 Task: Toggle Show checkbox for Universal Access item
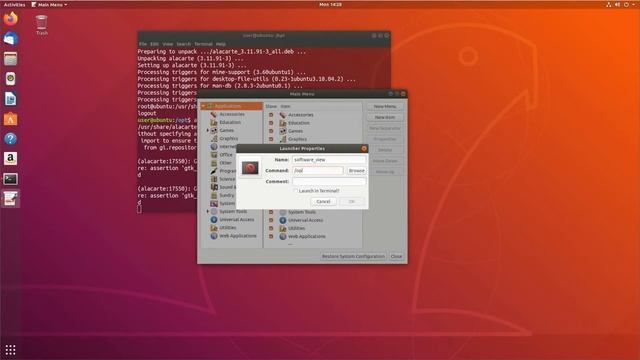click(271, 220)
